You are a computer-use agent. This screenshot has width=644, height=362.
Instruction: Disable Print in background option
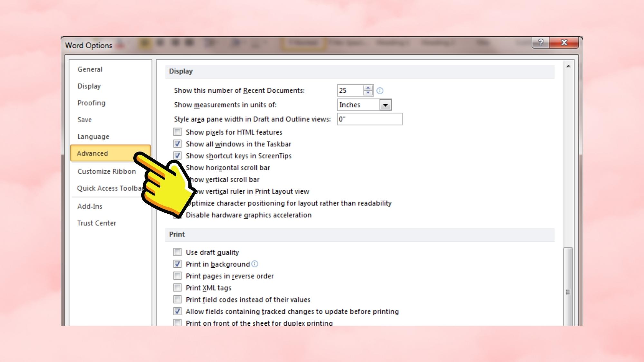point(177,264)
